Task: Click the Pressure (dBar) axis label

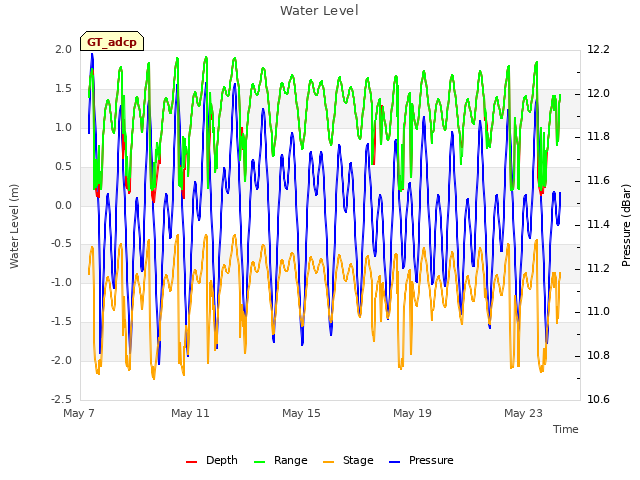Action: [626, 225]
